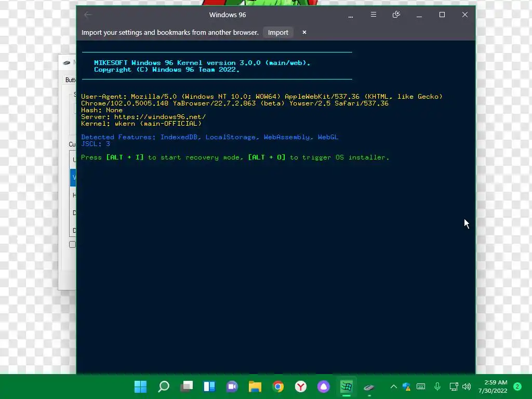
Task: Click the "Kernel: wkern (main-OFFICIAL)" line
Action: pos(141,124)
